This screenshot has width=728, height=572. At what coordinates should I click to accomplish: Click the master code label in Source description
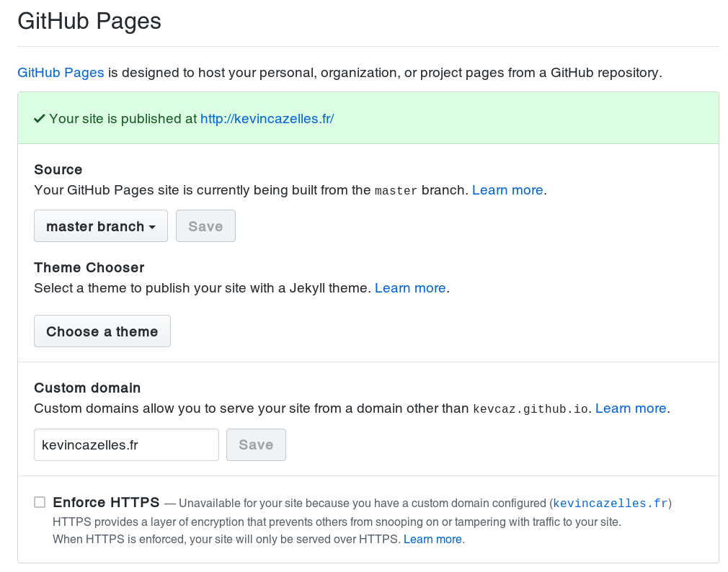pyautogui.click(x=396, y=191)
